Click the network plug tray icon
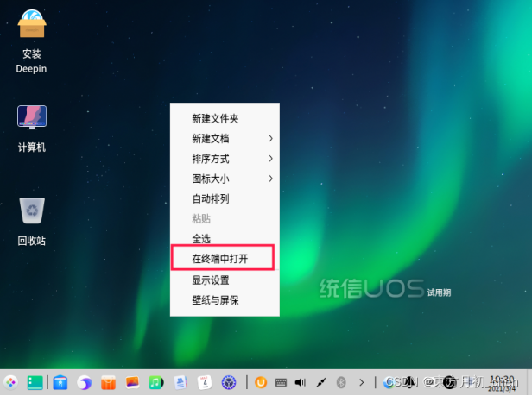The width and height of the screenshot is (532, 396). [x=321, y=383]
